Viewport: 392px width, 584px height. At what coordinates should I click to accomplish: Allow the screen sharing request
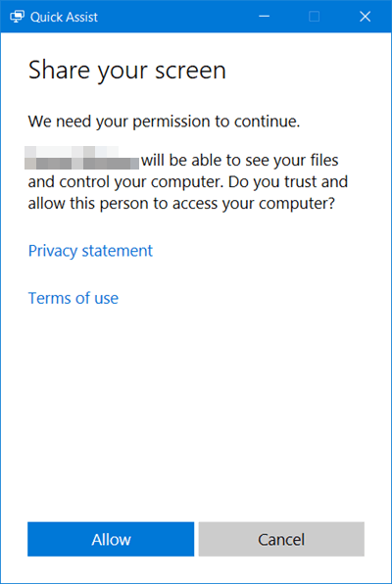tap(111, 539)
